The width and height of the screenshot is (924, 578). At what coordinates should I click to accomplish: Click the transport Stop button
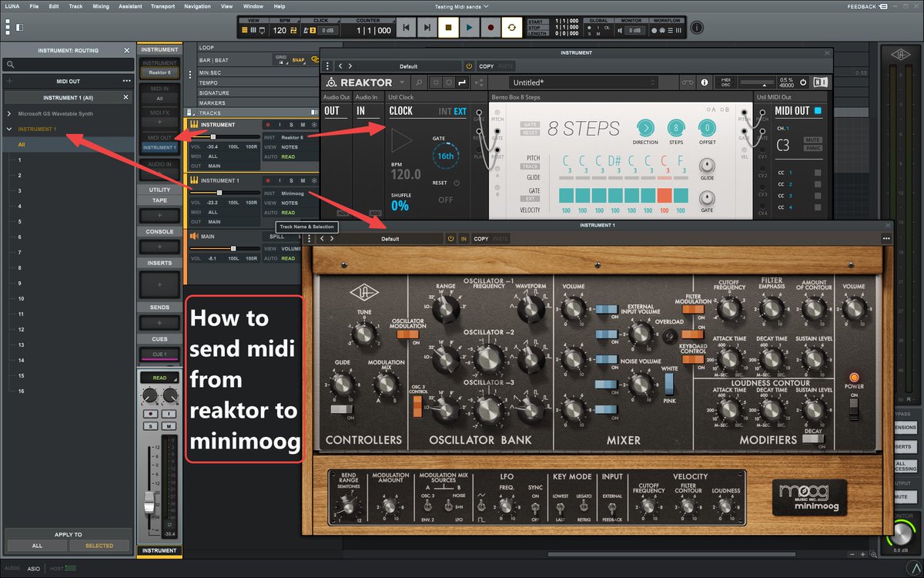point(448,28)
